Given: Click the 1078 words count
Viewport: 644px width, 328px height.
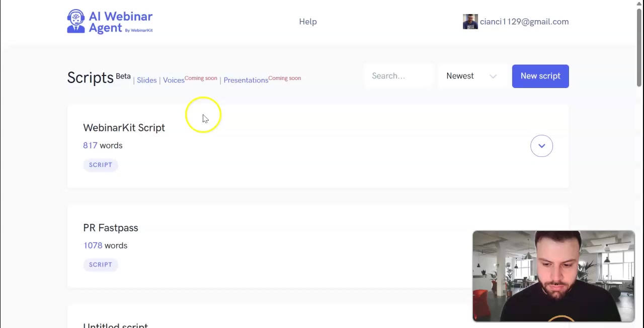Looking at the screenshot, I should 105,245.
